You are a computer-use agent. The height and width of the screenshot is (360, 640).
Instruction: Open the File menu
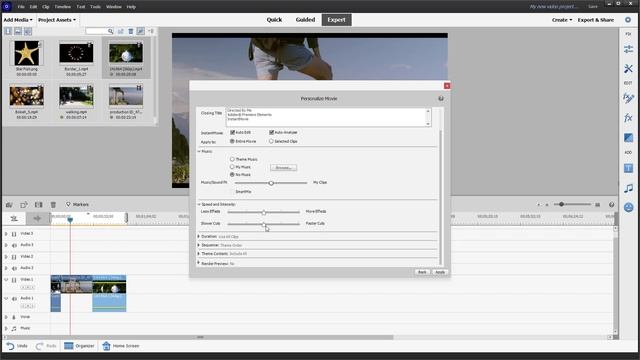click(x=21, y=7)
